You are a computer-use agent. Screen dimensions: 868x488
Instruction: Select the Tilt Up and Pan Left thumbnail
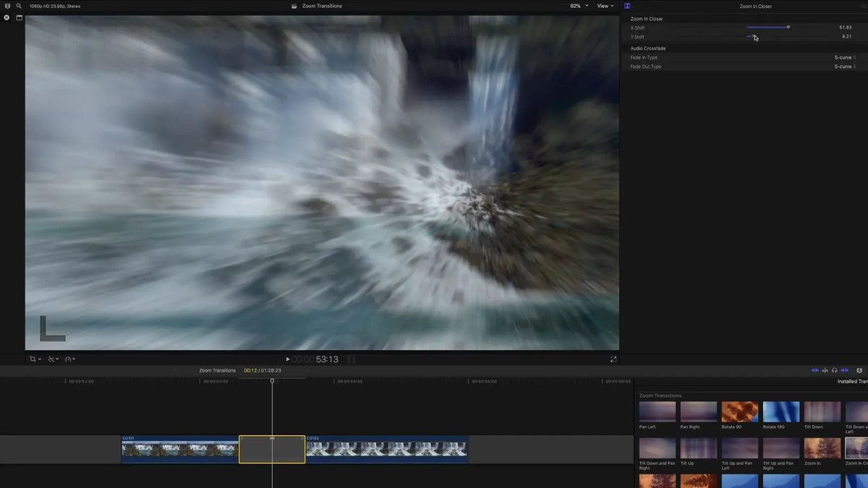point(740,448)
